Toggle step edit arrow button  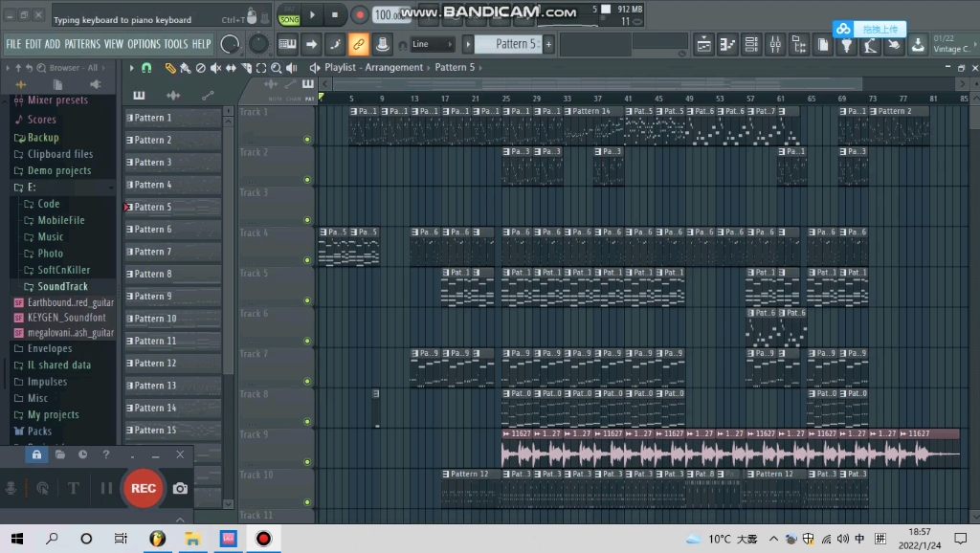[x=311, y=44]
